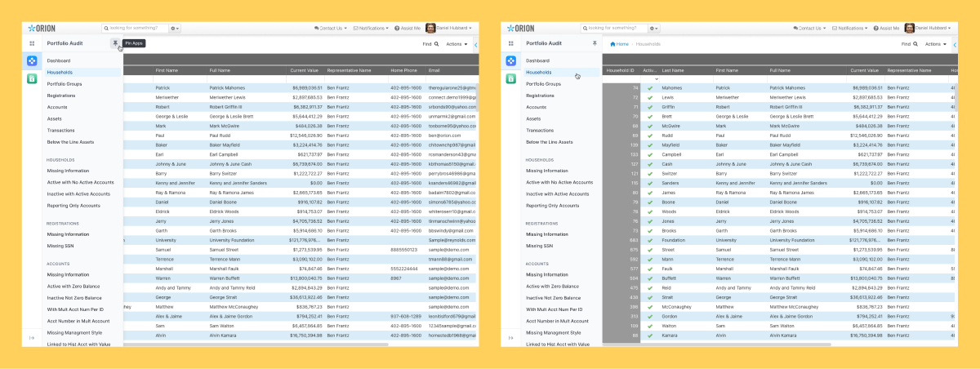Open Notifications dropdown in right screenshot
The height and width of the screenshot is (369, 980).
pos(851,28)
